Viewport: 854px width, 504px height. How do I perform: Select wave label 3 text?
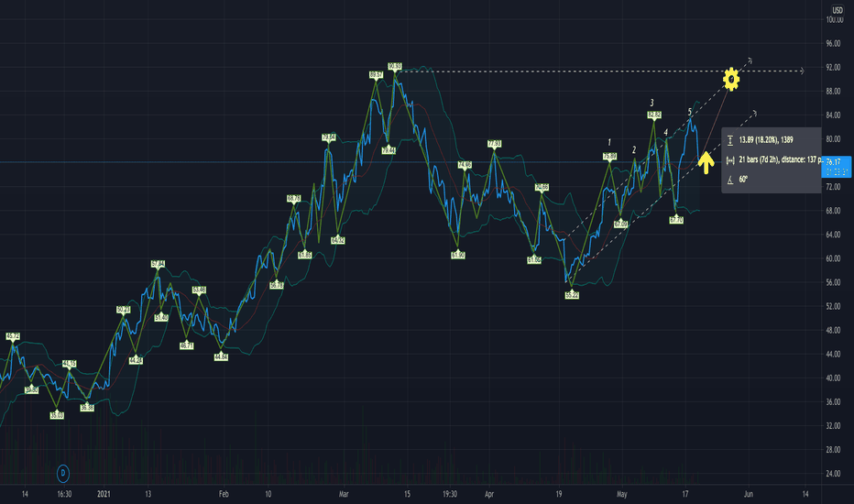coord(651,103)
